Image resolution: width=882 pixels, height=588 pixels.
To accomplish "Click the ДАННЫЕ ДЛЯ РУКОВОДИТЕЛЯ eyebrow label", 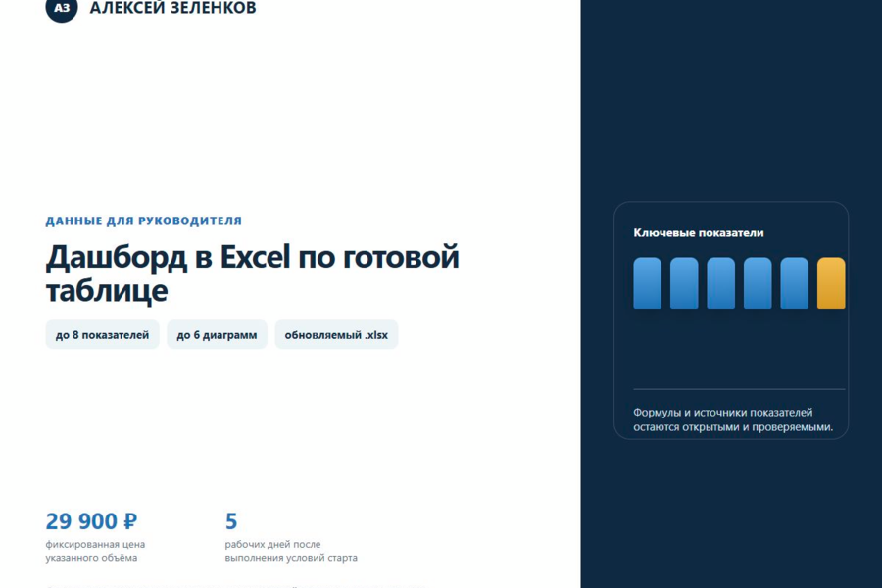I will coord(143,220).
